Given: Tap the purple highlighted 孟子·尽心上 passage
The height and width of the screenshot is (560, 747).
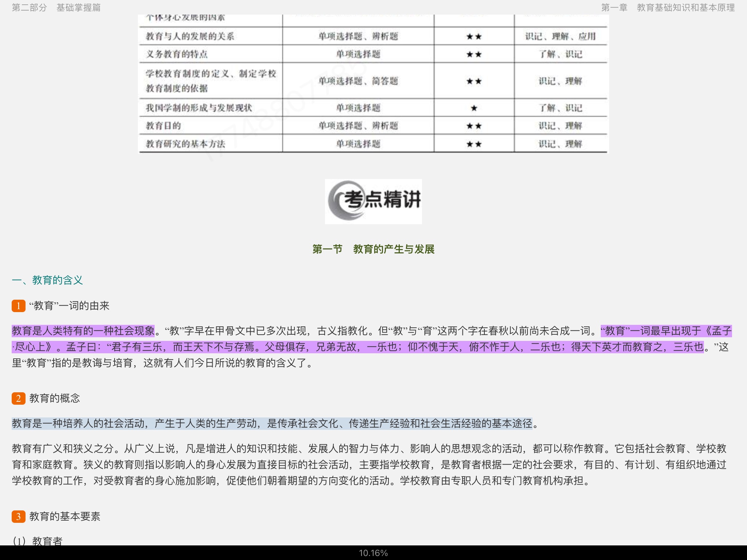Looking at the screenshot, I should (372, 339).
